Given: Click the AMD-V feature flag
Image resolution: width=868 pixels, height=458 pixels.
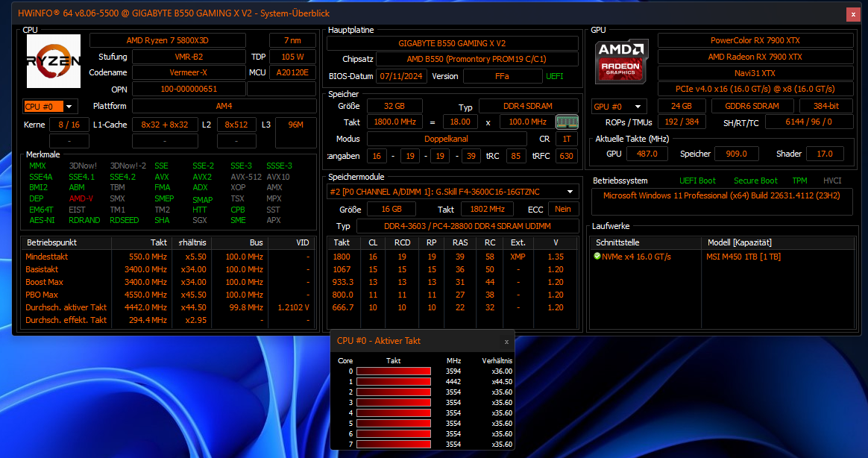Looking at the screenshot, I should click(81, 198).
